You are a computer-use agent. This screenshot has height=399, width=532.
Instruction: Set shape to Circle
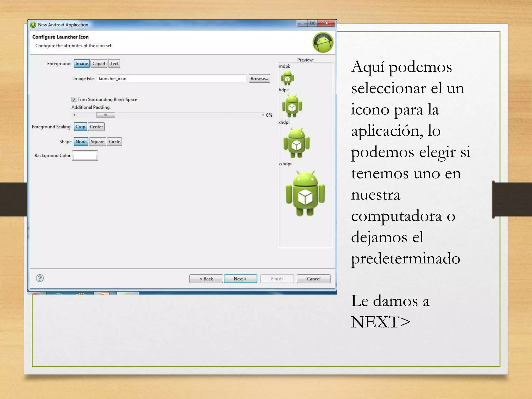click(x=114, y=142)
